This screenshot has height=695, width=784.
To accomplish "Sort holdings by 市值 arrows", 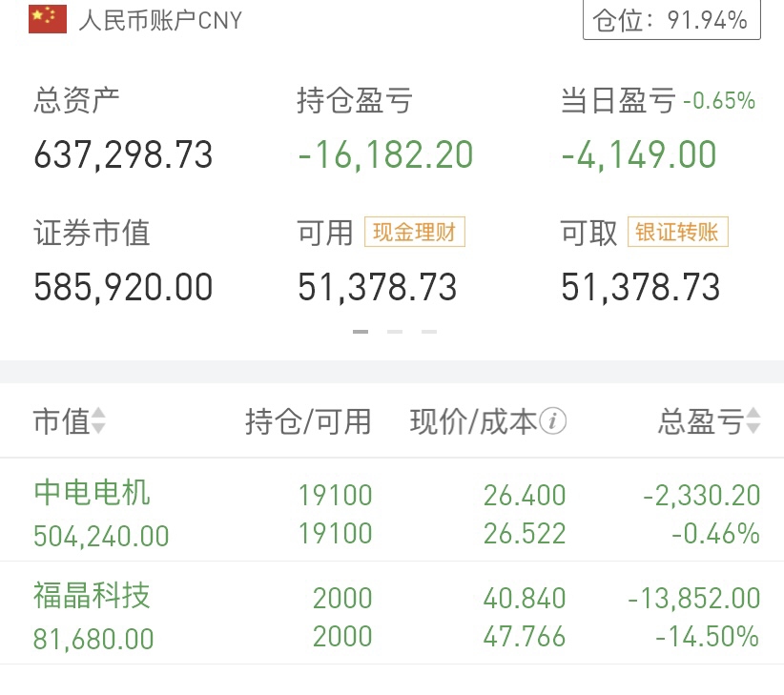I will tap(98, 421).
